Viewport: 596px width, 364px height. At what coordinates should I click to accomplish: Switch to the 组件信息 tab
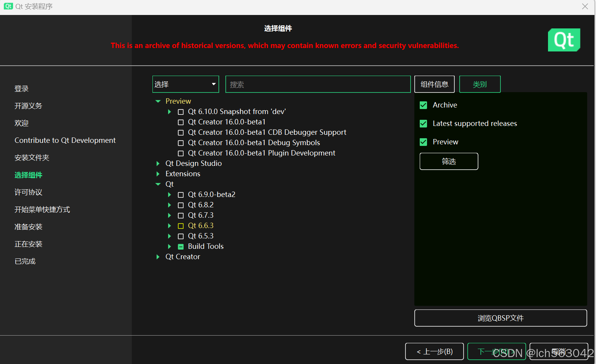434,84
